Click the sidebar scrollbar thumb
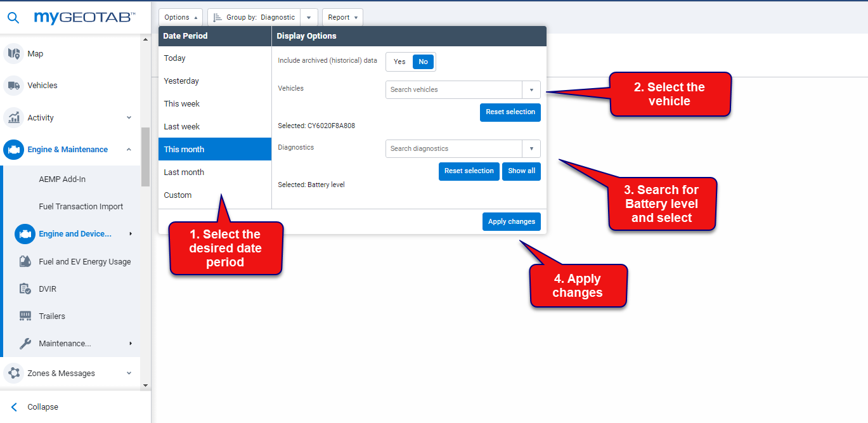This screenshot has width=868, height=423. (x=145, y=156)
